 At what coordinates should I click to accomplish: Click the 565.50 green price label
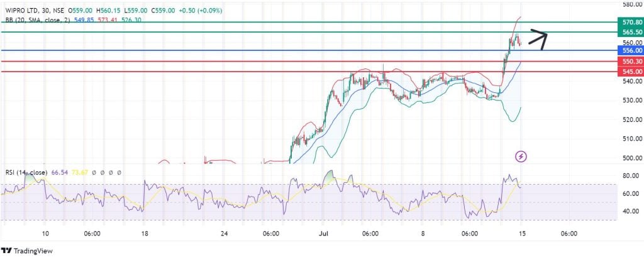point(632,32)
